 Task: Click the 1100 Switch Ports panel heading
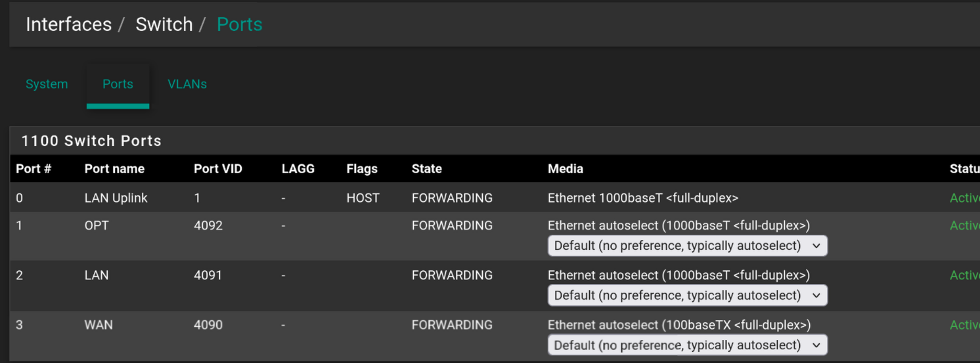tap(91, 141)
